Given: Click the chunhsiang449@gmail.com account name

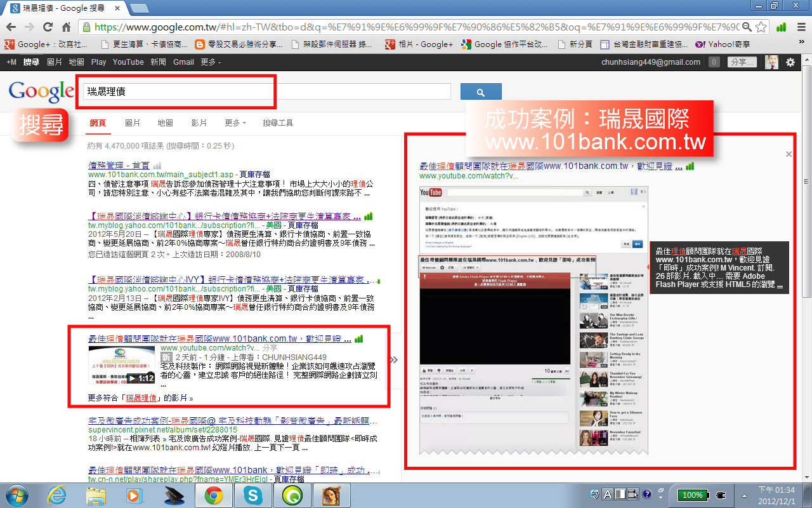Looking at the screenshot, I should click(x=651, y=62).
